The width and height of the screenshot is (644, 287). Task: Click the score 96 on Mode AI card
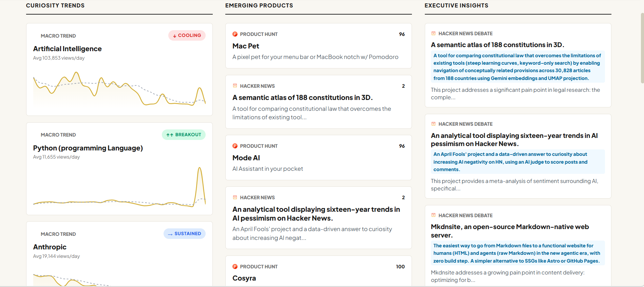click(402, 146)
